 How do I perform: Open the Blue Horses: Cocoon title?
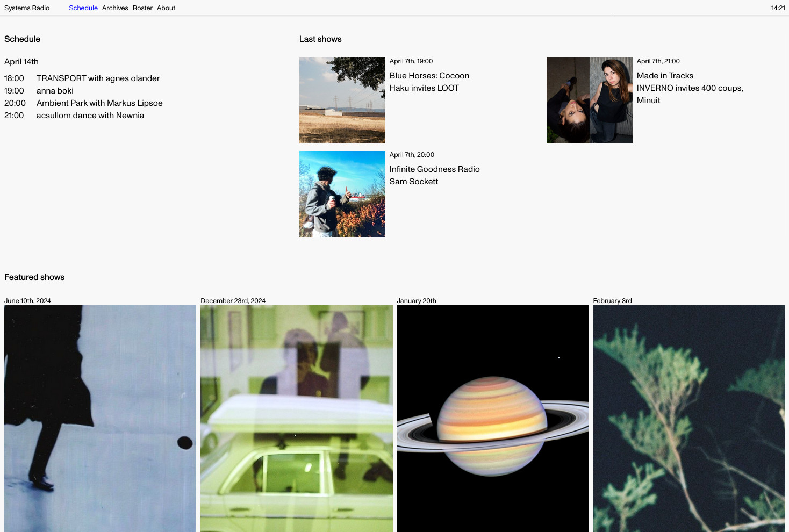point(429,76)
